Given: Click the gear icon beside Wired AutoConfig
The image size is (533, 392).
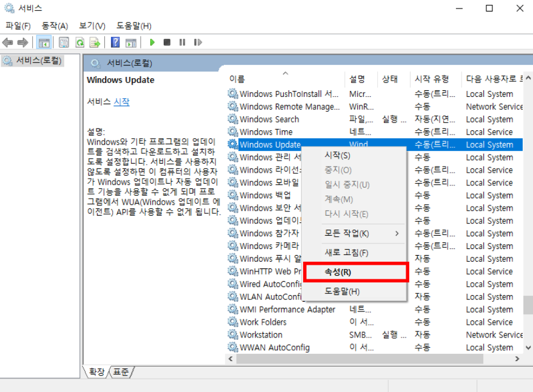Looking at the screenshot, I should click(x=233, y=284).
